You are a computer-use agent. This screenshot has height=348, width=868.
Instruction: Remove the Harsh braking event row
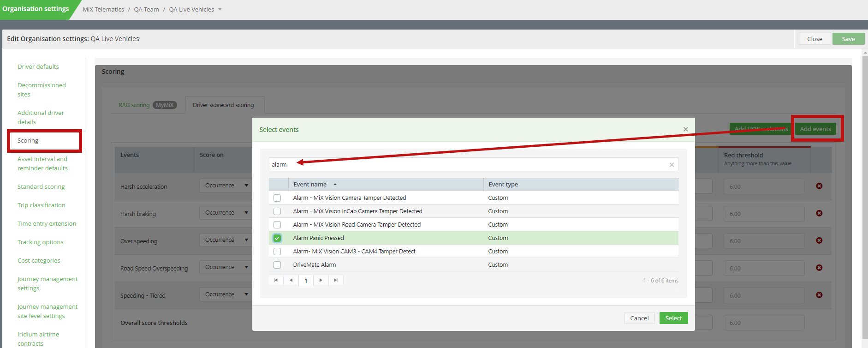click(819, 213)
